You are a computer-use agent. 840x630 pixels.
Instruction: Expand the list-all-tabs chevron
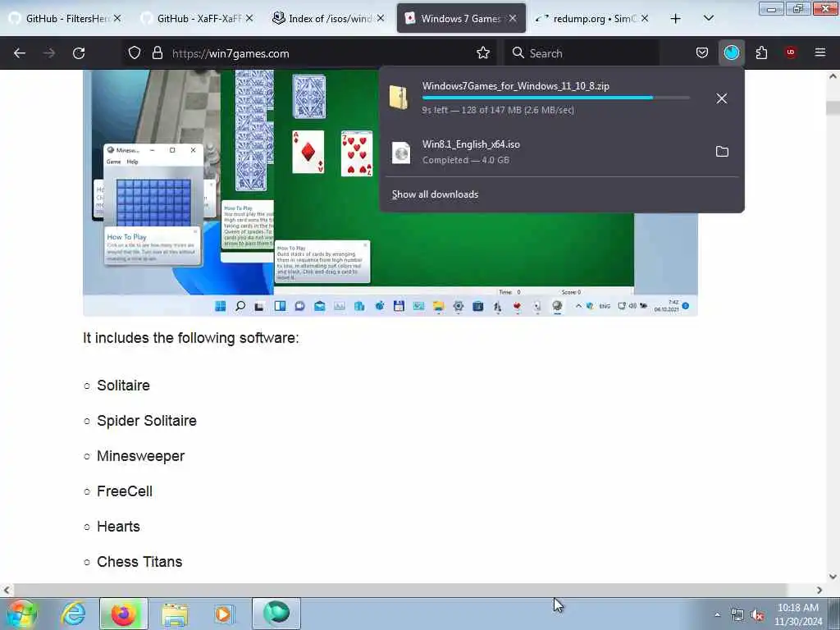pos(708,18)
